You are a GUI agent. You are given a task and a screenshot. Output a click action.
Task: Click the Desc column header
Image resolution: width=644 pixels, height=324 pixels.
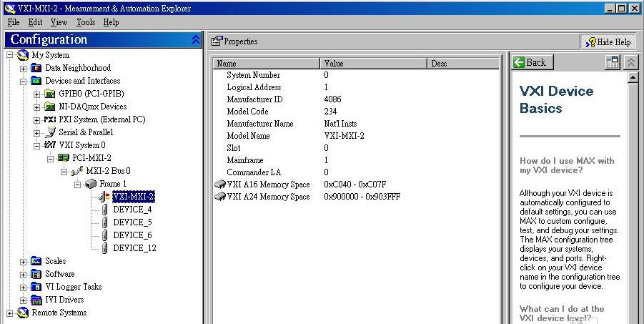[x=463, y=64]
